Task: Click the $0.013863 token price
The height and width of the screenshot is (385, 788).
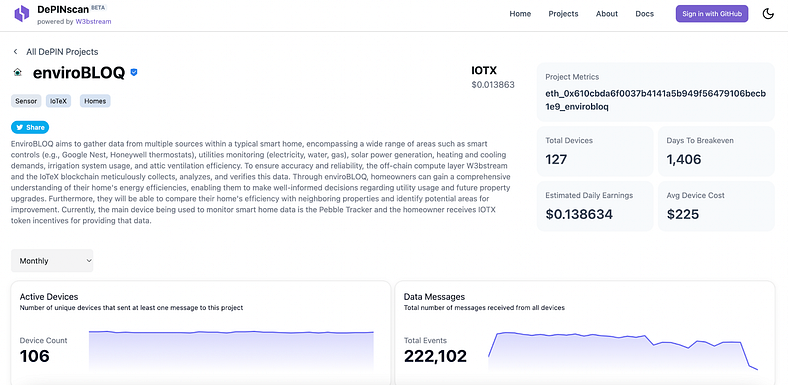Action: point(492,85)
